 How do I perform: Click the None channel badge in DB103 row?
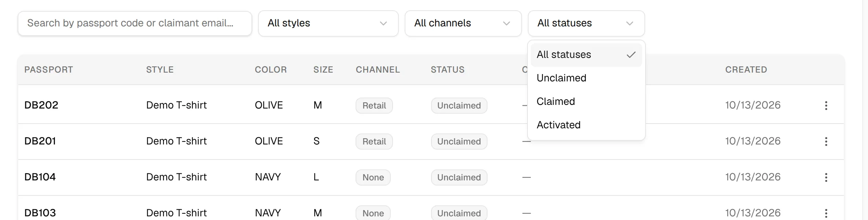[x=373, y=213]
